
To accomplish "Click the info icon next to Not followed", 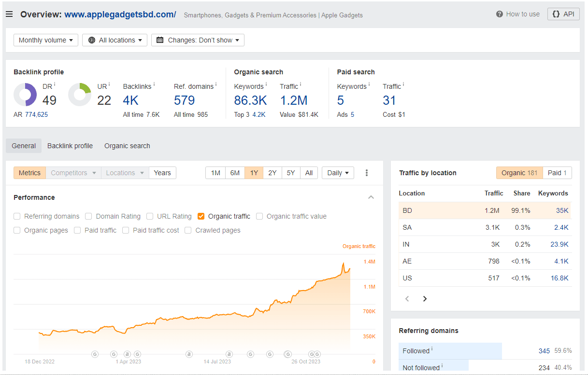I will [x=442, y=366].
